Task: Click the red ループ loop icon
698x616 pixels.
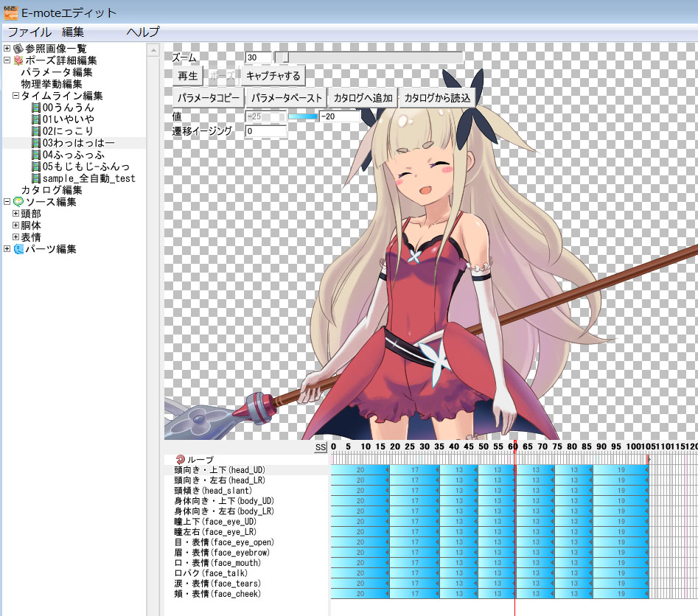Action: (x=181, y=459)
